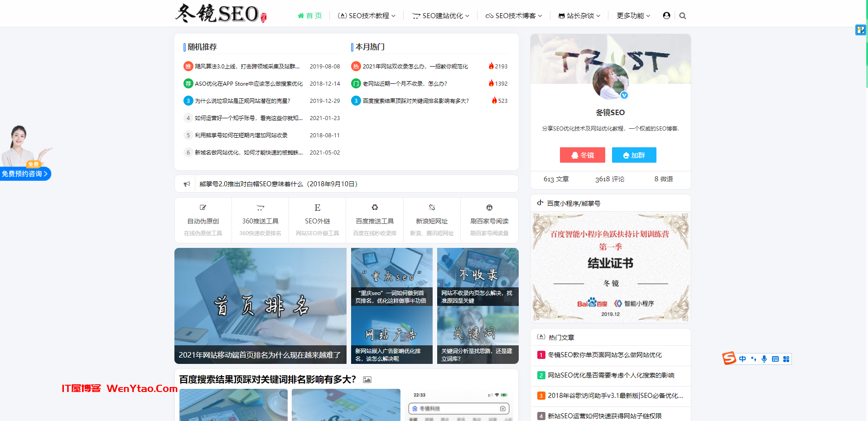868x421 pixels.
Task: Open sidebar article 冬镜SEO教你单页面网站
Action: (605, 355)
